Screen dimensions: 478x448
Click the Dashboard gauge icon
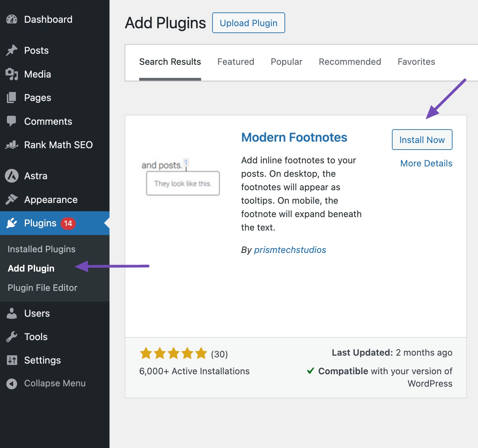click(x=12, y=20)
